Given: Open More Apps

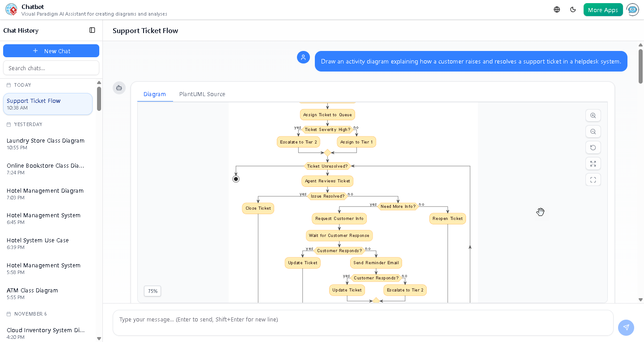Looking at the screenshot, I should pos(603,9).
